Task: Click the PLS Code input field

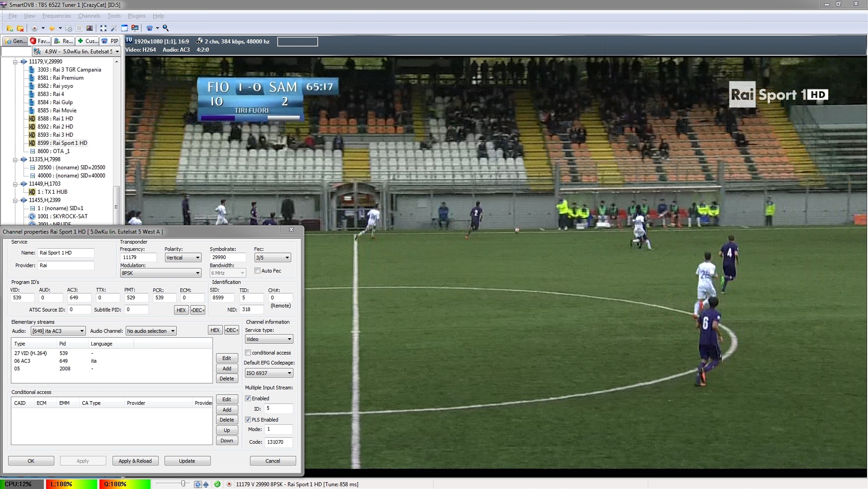Action: pyautogui.click(x=279, y=442)
